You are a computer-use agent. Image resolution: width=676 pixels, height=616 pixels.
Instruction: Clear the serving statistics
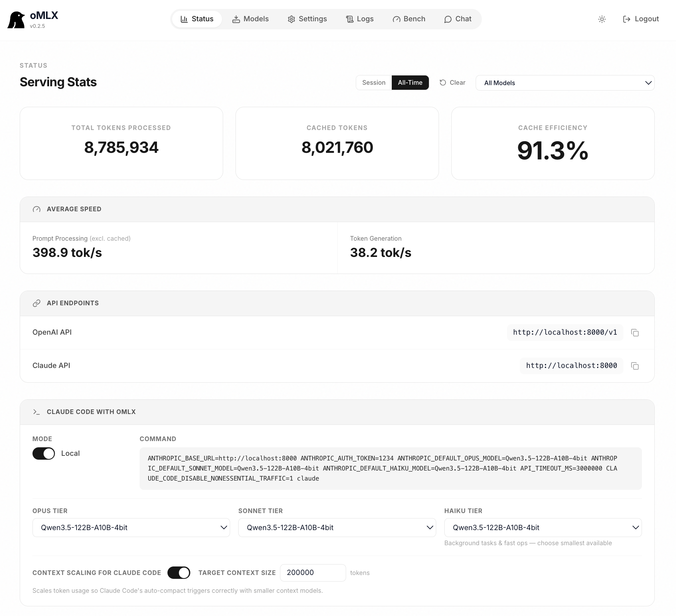(x=452, y=82)
